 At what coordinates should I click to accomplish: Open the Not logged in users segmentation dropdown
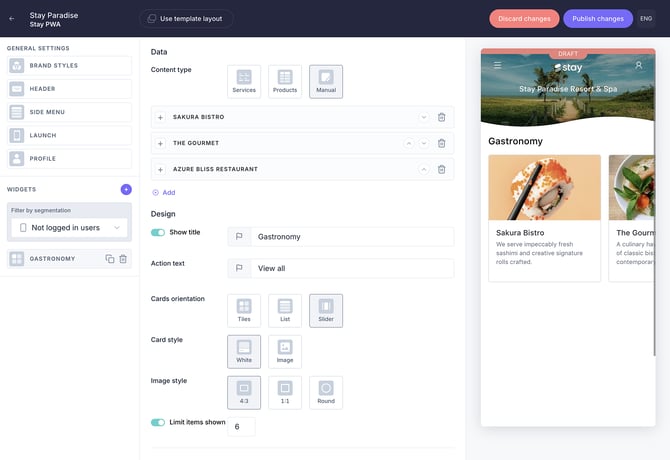(69, 228)
